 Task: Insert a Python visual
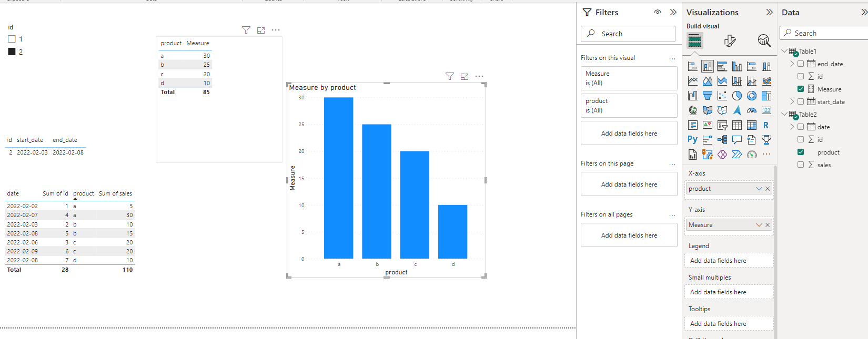pyautogui.click(x=693, y=140)
